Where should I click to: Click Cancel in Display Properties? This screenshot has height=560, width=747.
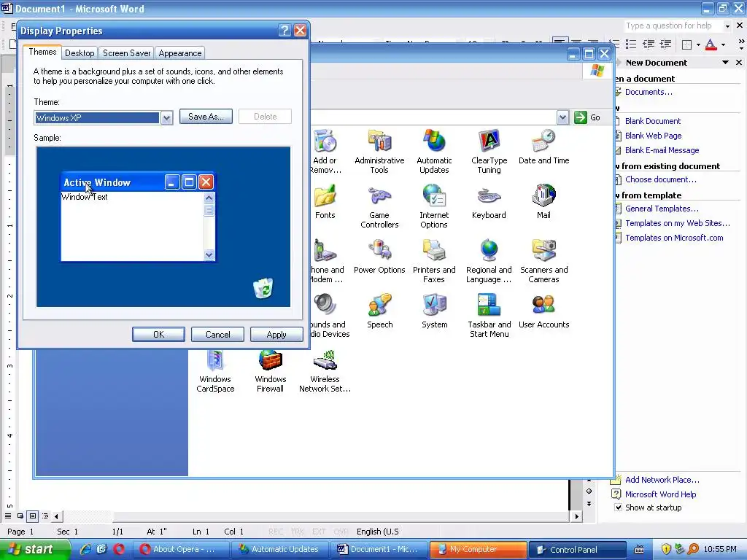(217, 334)
